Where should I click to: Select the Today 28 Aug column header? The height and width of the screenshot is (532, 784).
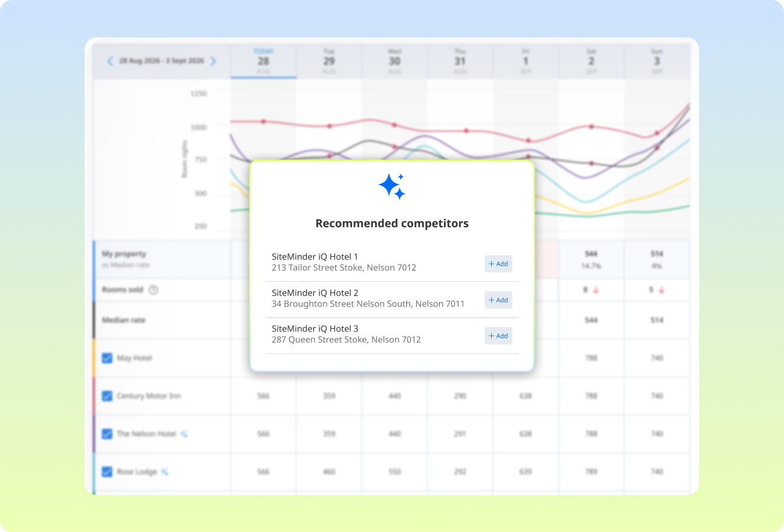(263, 61)
